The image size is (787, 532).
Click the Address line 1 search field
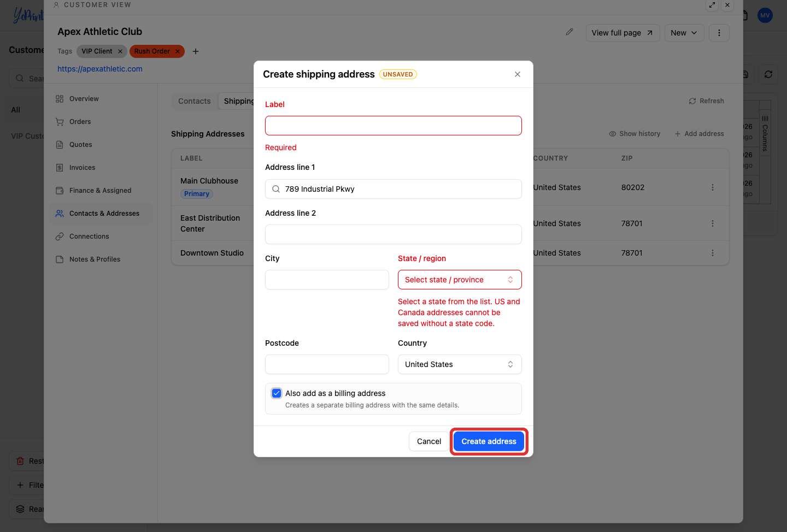[x=393, y=189]
